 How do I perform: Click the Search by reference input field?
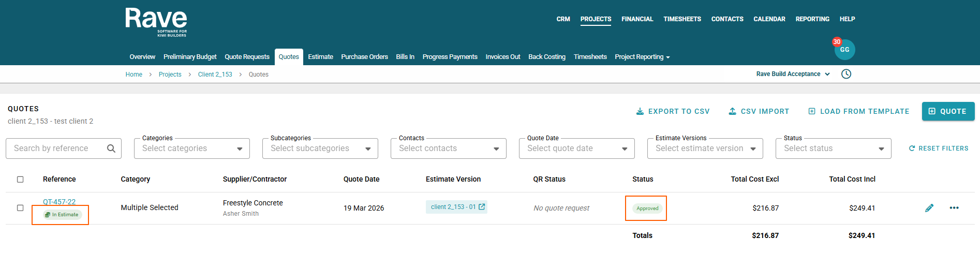click(57, 148)
